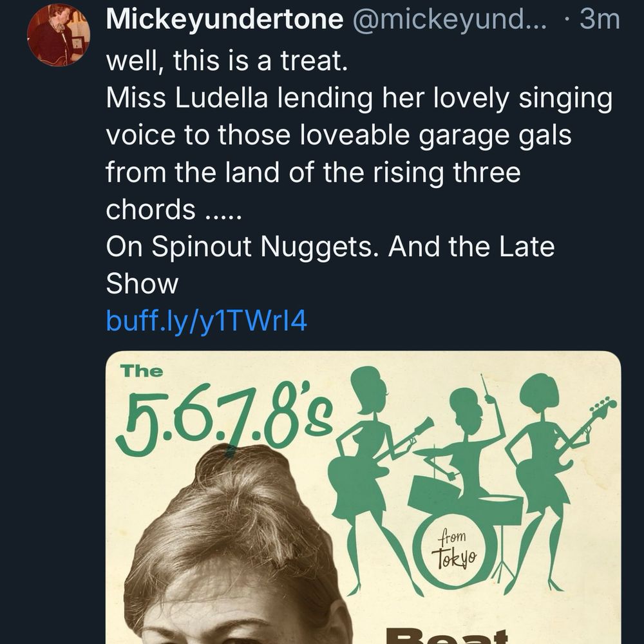
Task: Click the "chords ....." line of tweet
Action: 173,209
